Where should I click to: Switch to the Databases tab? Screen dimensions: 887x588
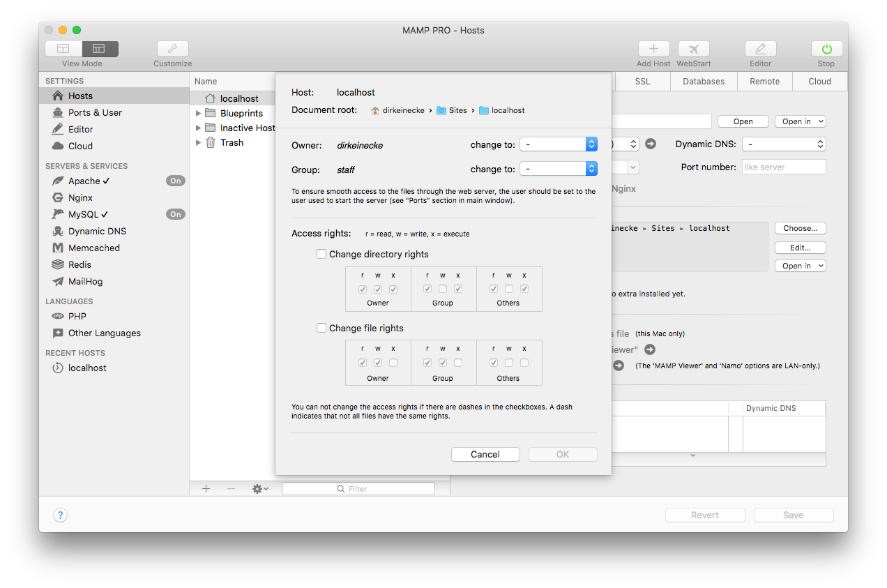point(703,82)
